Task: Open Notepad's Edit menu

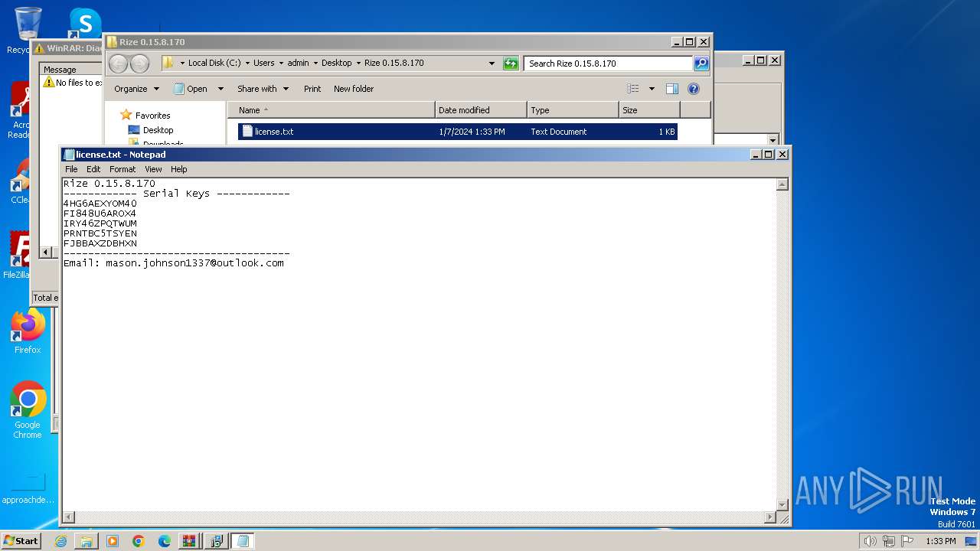Action: pos(93,169)
